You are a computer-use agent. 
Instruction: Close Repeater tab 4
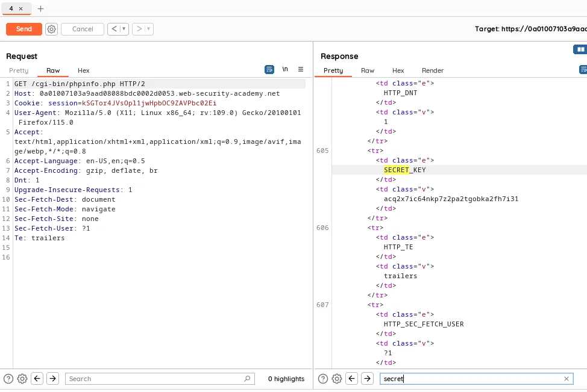click(x=21, y=8)
